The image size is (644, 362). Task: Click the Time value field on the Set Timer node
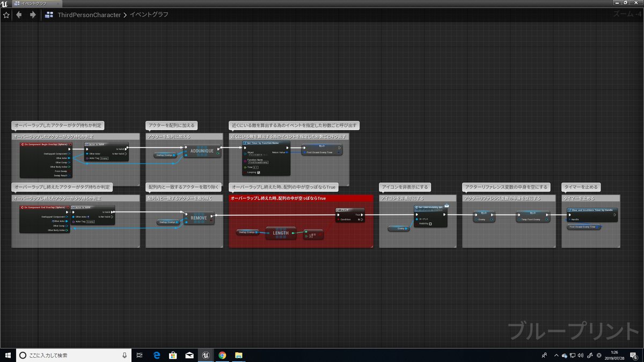click(257, 167)
